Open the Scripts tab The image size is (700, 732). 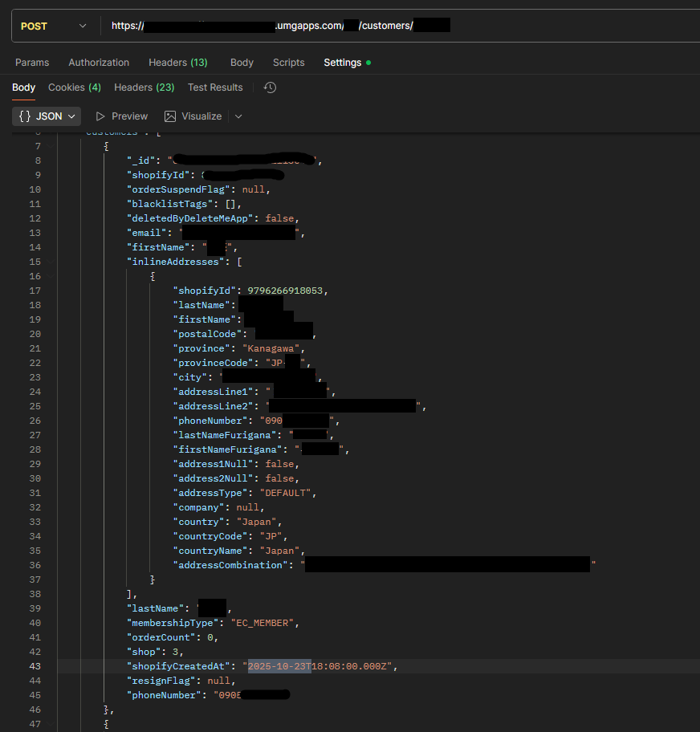[288, 63]
